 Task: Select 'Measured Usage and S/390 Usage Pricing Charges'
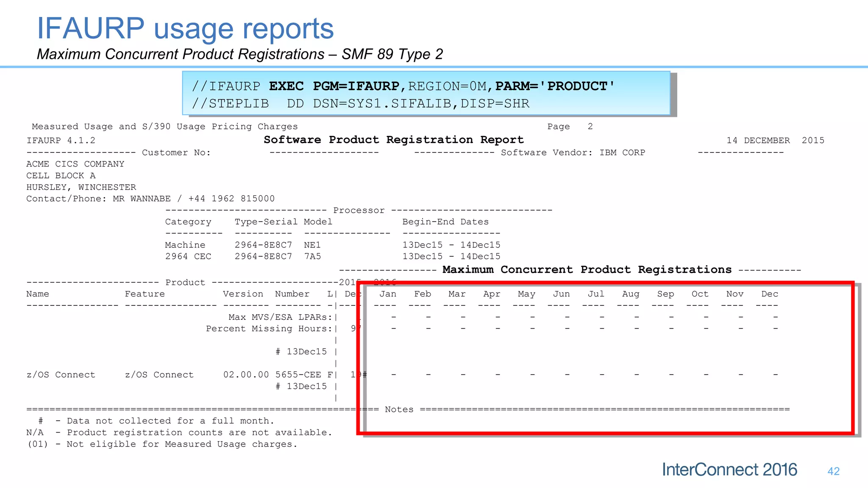165,126
